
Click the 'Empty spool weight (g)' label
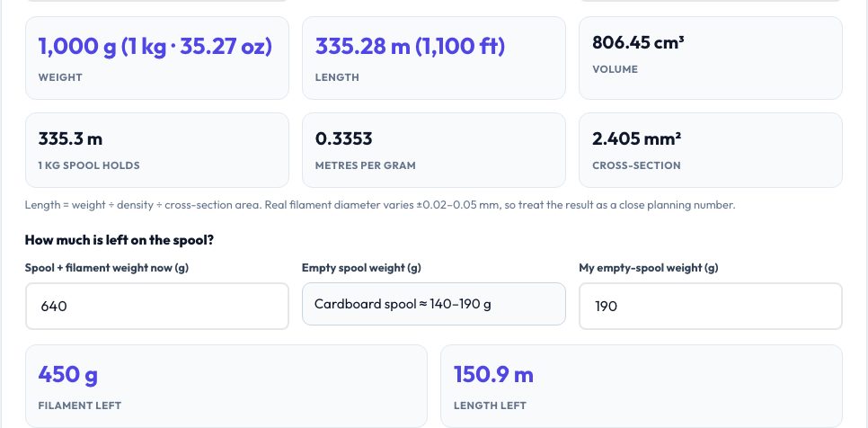(361, 268)
